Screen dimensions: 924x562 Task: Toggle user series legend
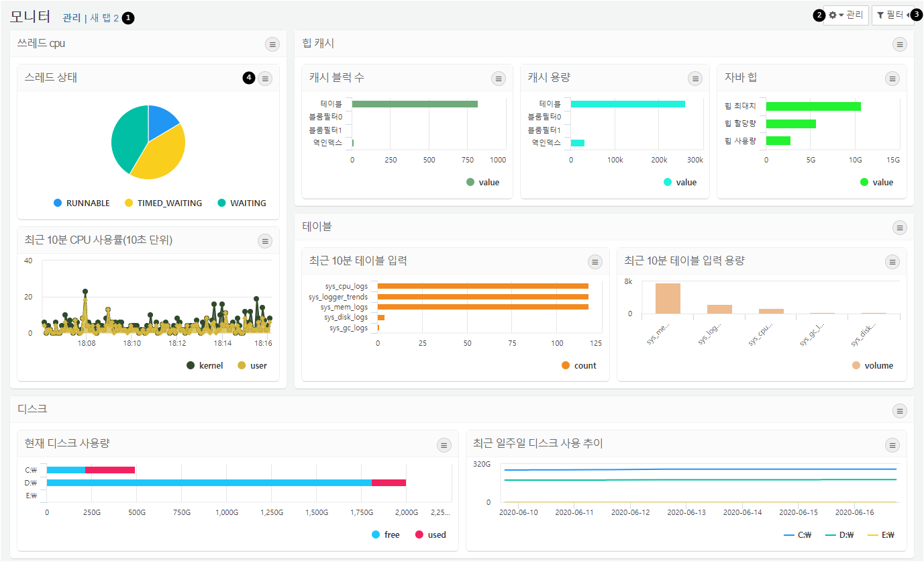tap(252, 365)
